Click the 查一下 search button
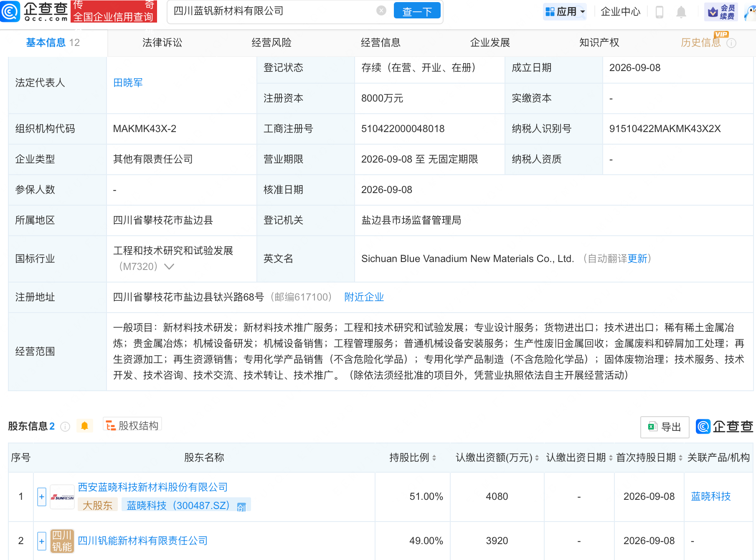Image resolution: width=756 pixels, height=560 pixels. [417, 11]
